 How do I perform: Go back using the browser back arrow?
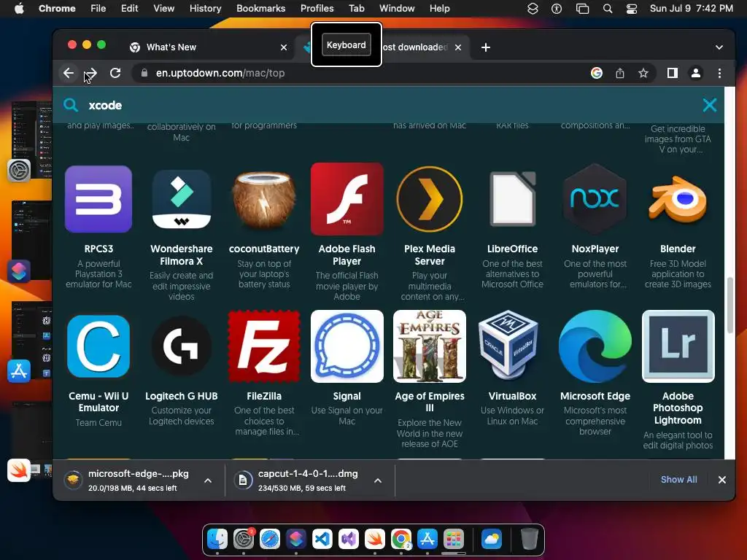point(69,73)
